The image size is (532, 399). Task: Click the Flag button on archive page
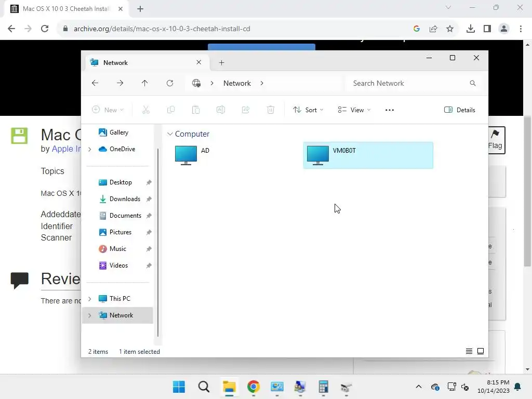(496, 140)
